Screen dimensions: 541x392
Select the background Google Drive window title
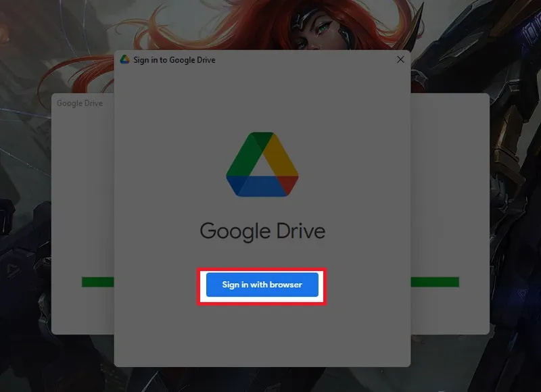tap(80, 103)
